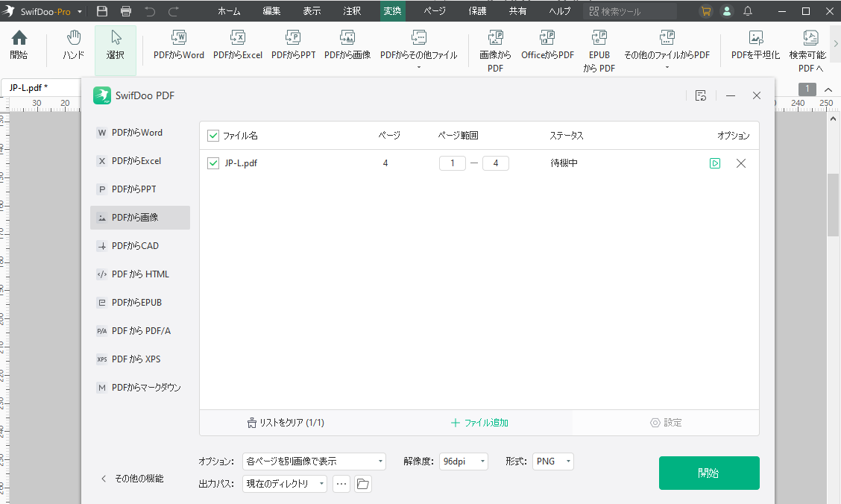Click ファイル追加 to add files
The width and height of the screenshot is (841, 504).
point(479,422)
